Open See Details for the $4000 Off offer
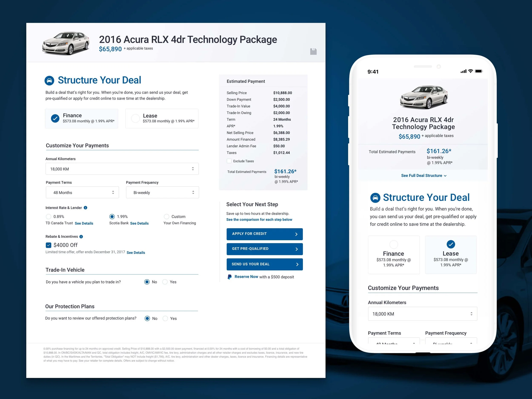This screenshot has height=399, width=532. (x=136, y=253)
